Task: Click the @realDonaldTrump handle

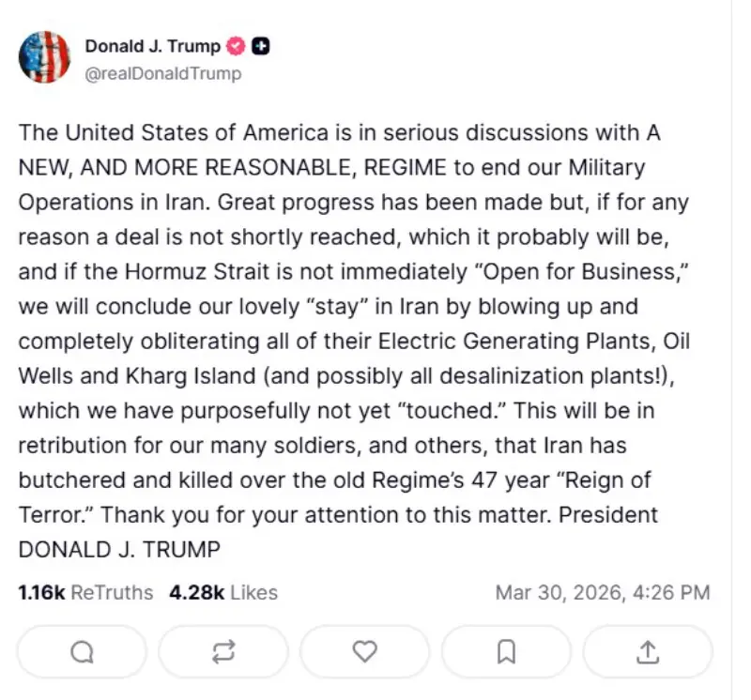Action: pyautogui.click(x=162, y=73)
